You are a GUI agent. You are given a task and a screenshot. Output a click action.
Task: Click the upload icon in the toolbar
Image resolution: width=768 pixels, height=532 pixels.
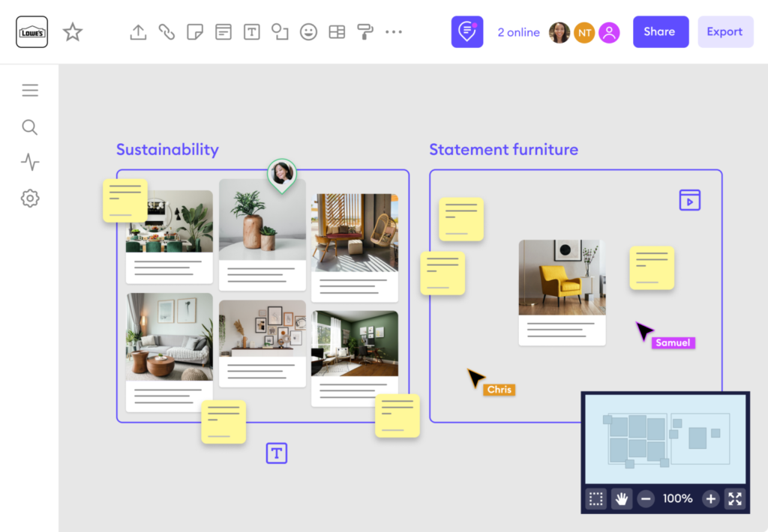[x=138, y=32]
